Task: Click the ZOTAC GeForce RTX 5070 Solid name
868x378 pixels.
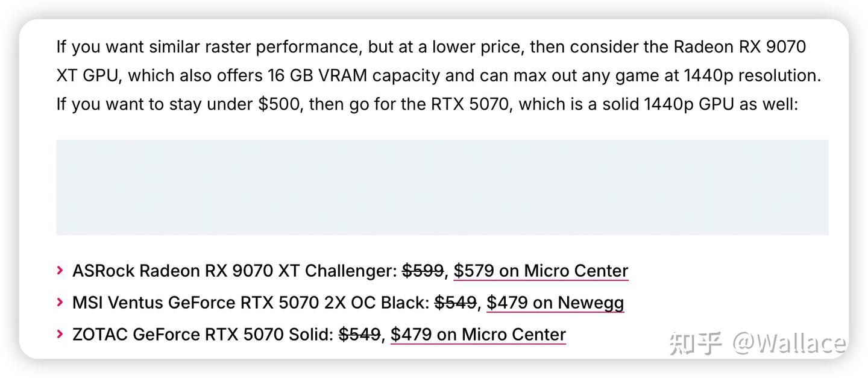Action: [203, 335]
